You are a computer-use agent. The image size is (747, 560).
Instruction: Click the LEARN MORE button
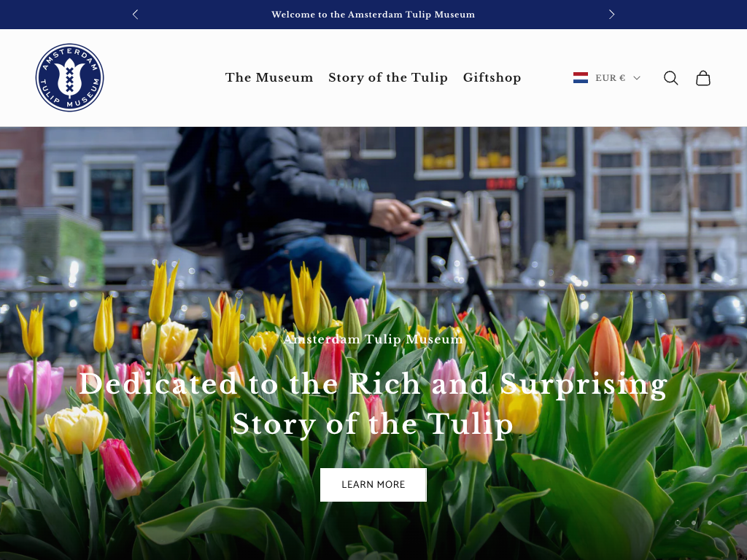[x=373, y=485]
